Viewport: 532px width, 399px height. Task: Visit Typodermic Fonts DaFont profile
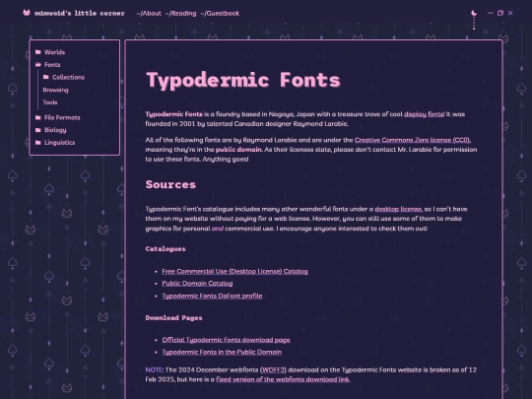(212, 296)
